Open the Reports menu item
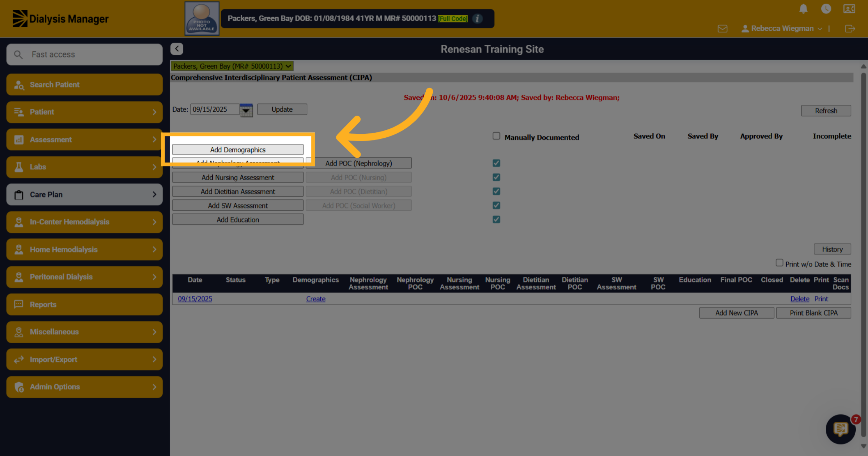The width and height of the screenshot is (868, 456). pyautogui.click(x=84, y=304)
